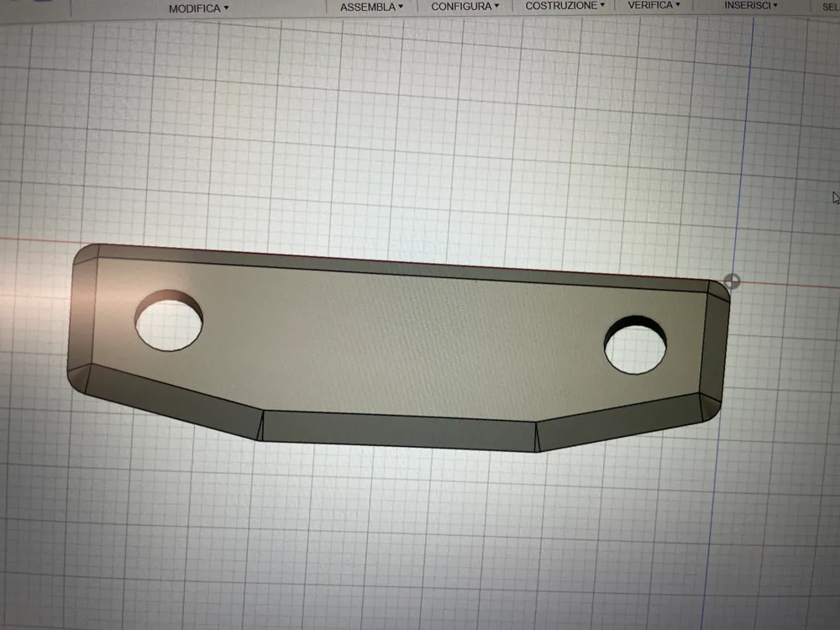Open the VERIFICA dropdown menu
Viewport: 840px width, 630px height.
click(x=654, y=5)
